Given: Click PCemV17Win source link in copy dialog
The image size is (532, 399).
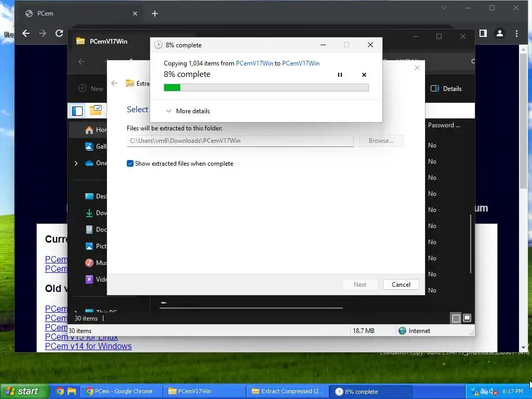Looking at the screenshot, I should (x=254, y=63).
